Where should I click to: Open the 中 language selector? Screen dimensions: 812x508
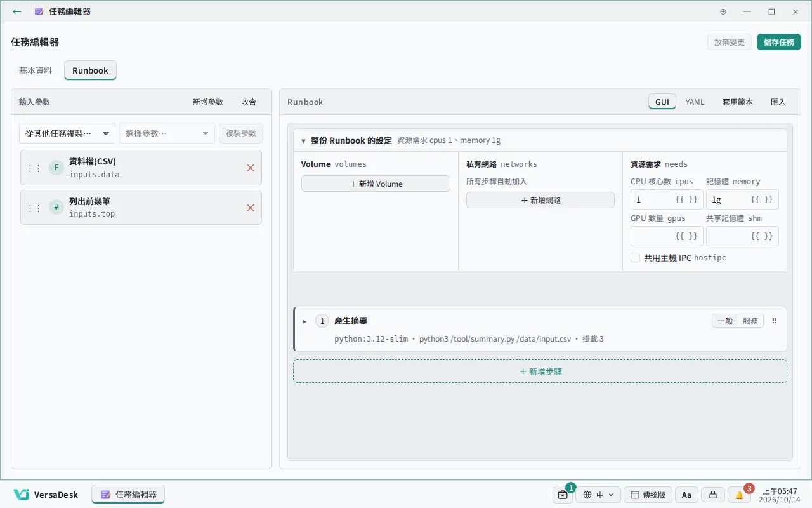click(x=598, y=495)
